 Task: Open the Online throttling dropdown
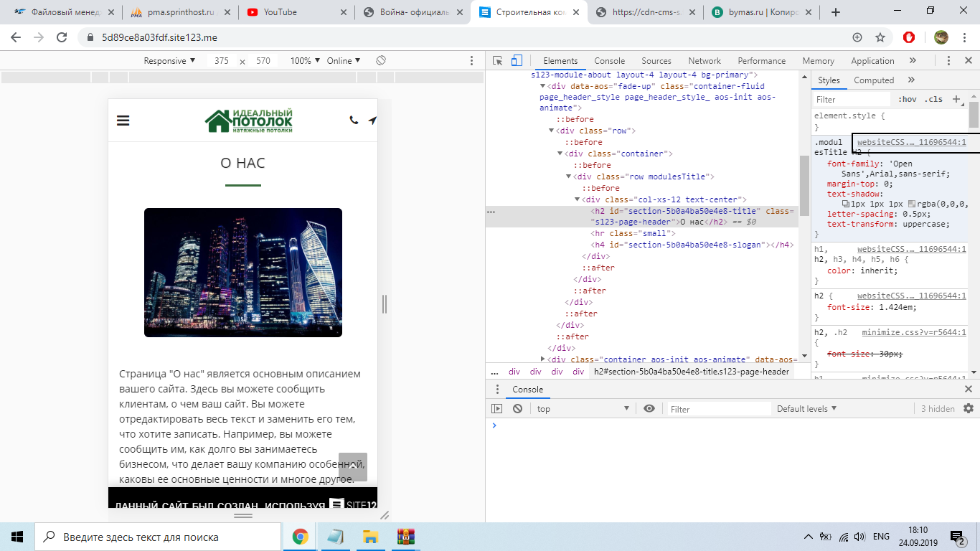[344, 61]
